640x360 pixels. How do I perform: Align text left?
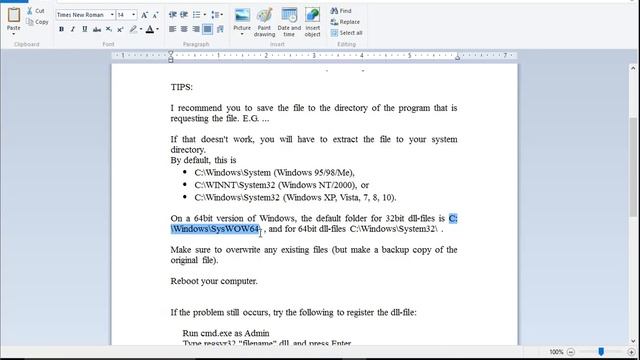click(173, 29)
